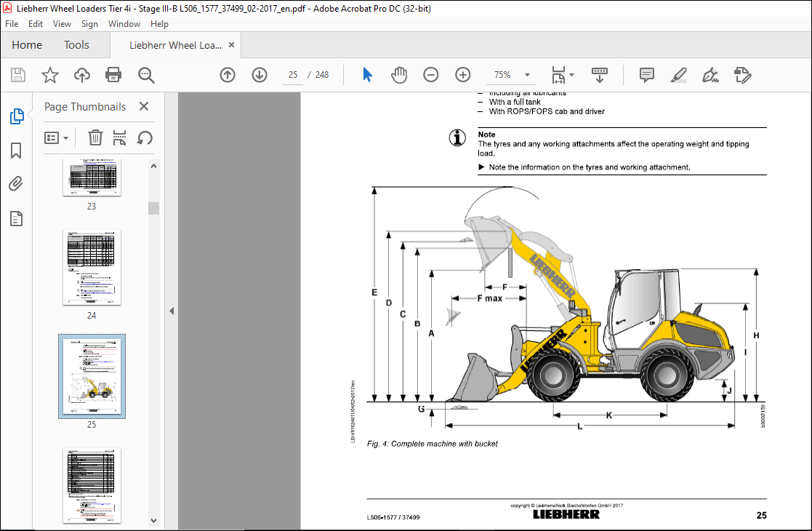Viewport: 812px width, 531px height.
Task: Print the document
Action: click(x=113, y=75)
